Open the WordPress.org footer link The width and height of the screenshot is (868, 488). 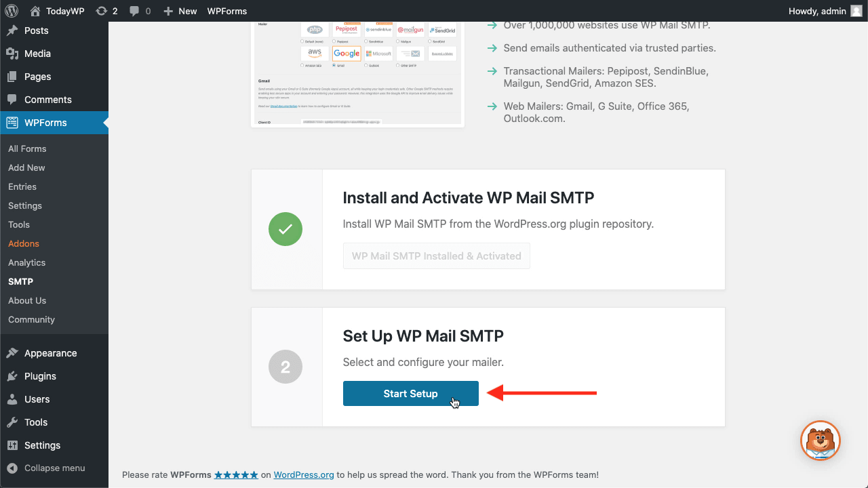(x=304, y=475)
